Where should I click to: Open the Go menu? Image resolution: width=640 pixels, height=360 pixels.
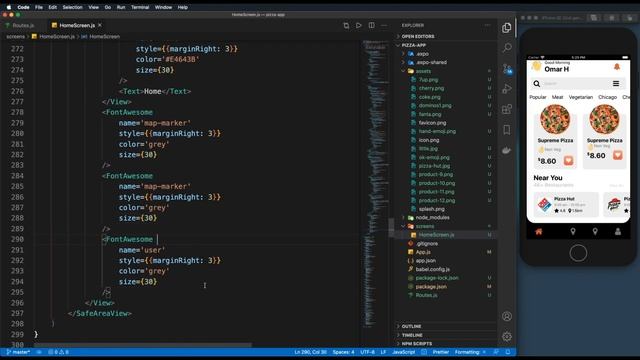coord(108,7)
